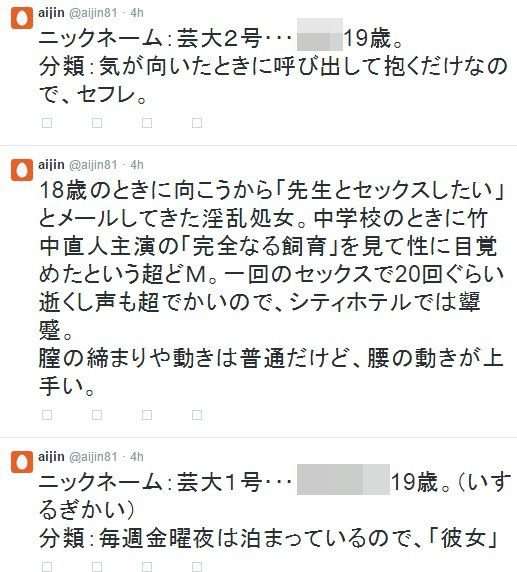Click the reply icon under the 芸大2号 tweet
This screenshot has height=572, width=517.
click(47, 123)
